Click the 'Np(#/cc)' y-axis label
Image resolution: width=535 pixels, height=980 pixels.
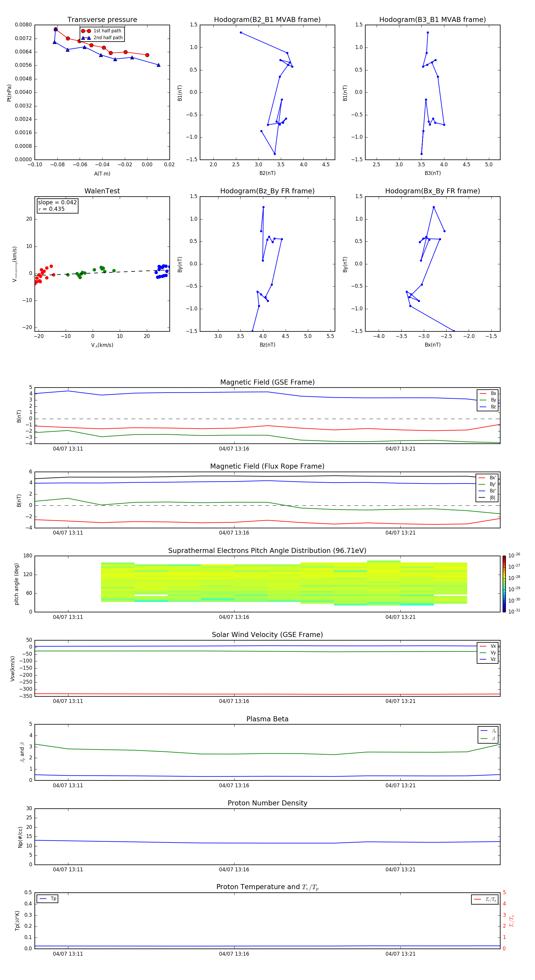(x=20, y=837)
